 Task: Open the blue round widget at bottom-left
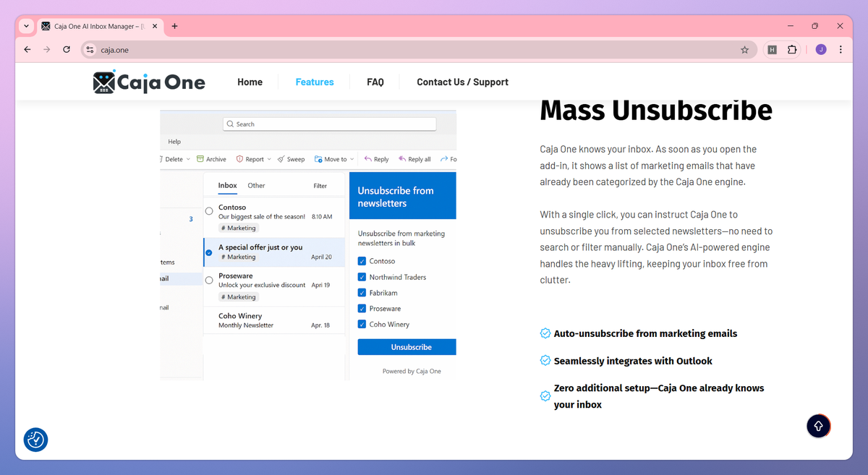[x=36, y=439]
